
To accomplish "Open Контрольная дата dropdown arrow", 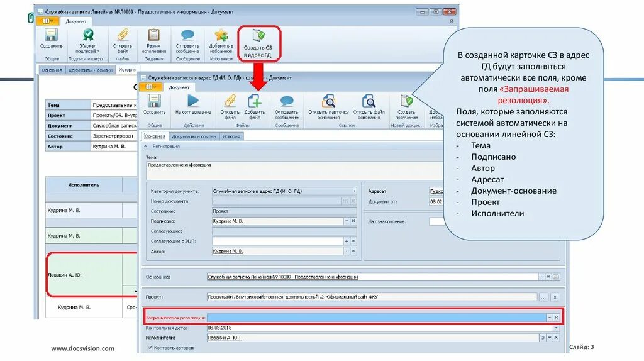I will coord(556,328).
